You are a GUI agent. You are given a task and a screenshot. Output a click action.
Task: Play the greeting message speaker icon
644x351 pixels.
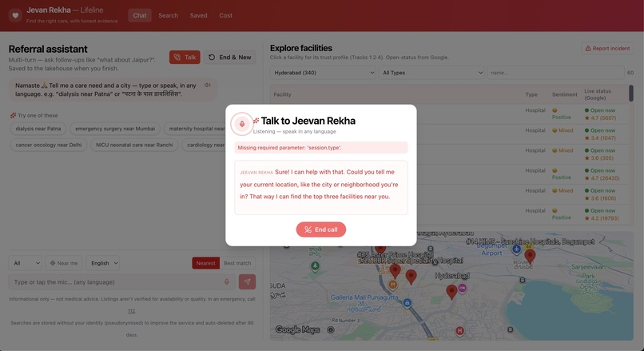pos(208,85)
